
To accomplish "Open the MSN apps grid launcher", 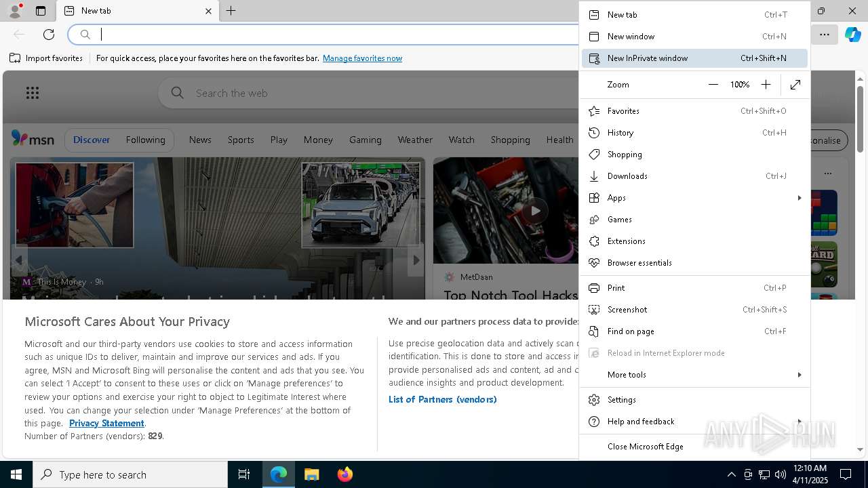I will point(32,93).
